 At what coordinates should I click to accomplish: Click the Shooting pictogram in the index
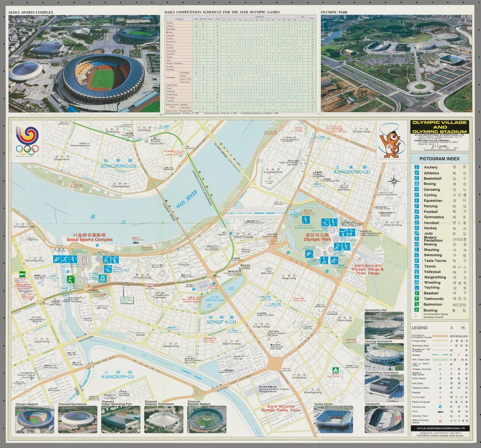[x=417, y=250]
